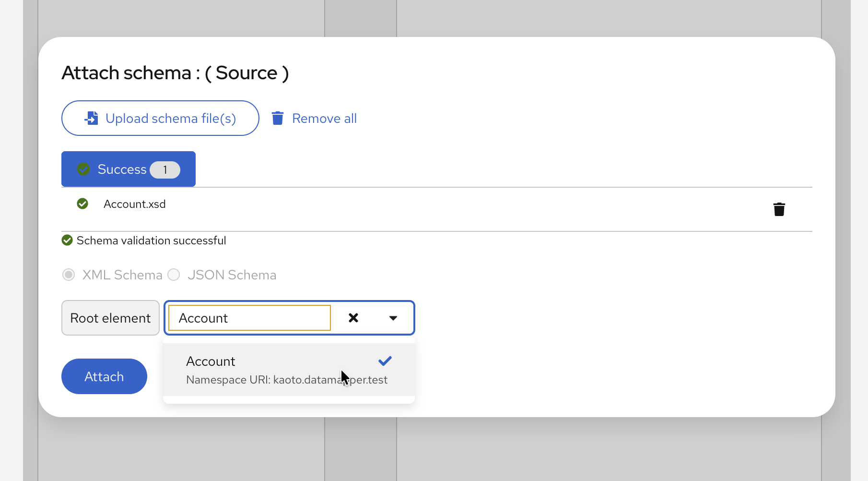Select the XML Schema radio button

tap(69, 275)
